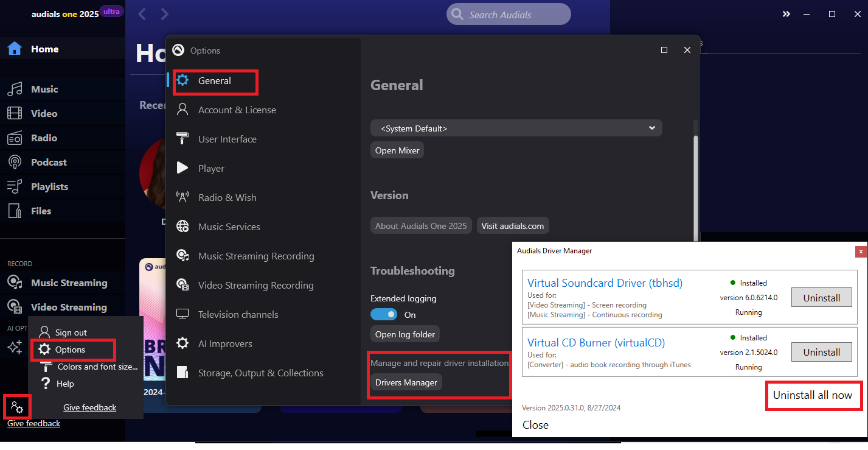Image resolution: width=868 pixels, height=450 pixels.
Task: Turn off the Extended logging switch
Action: point(384,315)
